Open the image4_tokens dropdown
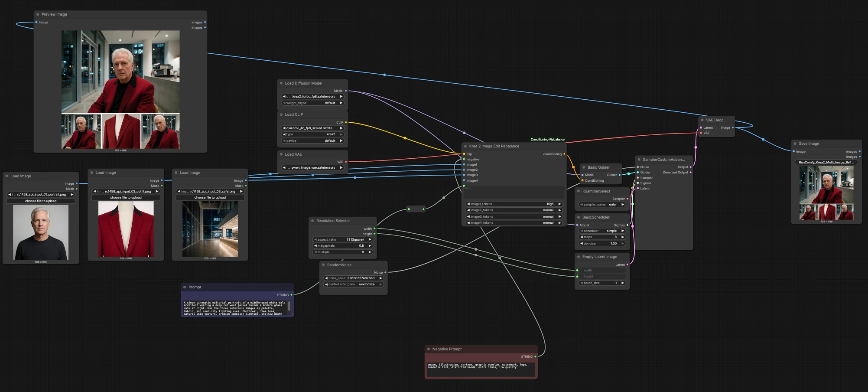 click(x=514, y=223)
